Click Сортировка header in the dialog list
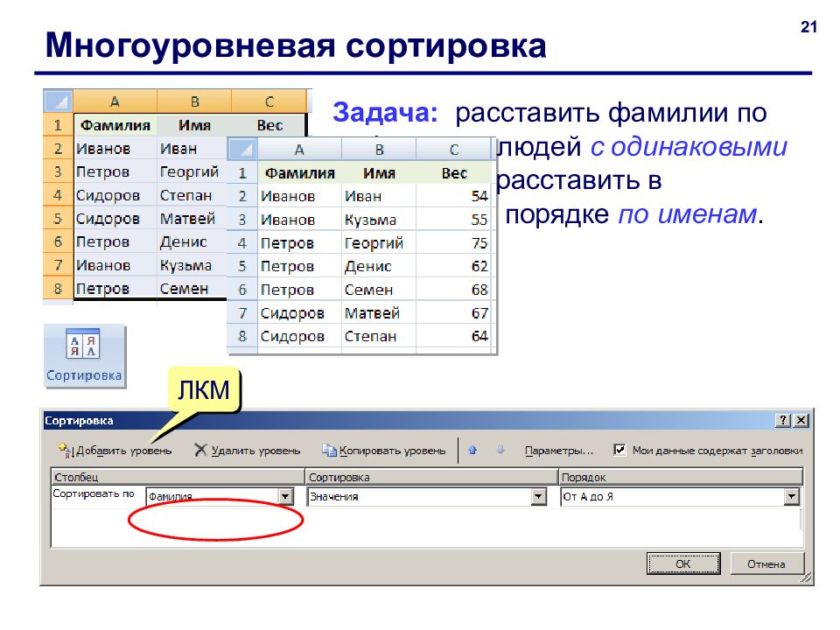Image resolution: width=840 pixels, height=630 pixels. 431,477
